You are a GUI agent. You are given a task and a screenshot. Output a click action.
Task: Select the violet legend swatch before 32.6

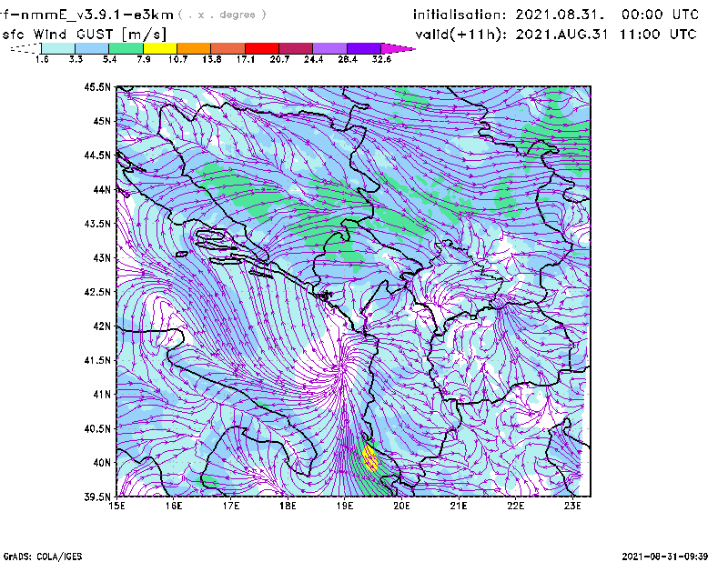point(363,48)
